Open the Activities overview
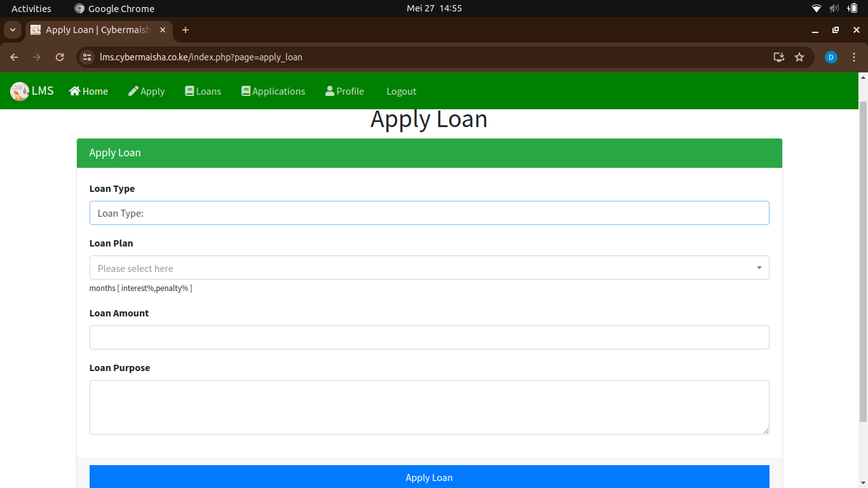The image size is (868, 488). pyautogui.click(x=31, y=8)
